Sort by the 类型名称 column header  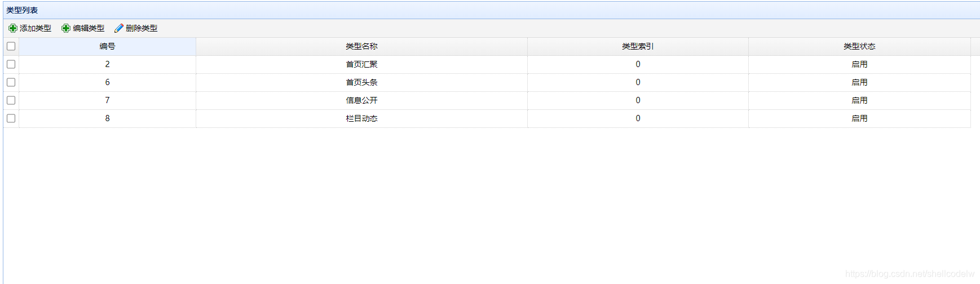coord(361,46)
